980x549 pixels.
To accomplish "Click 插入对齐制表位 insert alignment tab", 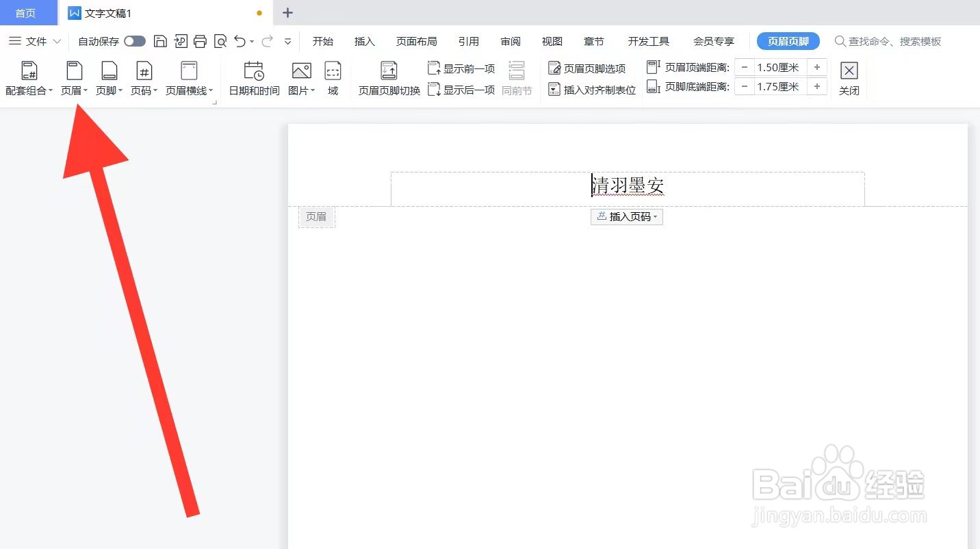I will click(x=592, y=90).
